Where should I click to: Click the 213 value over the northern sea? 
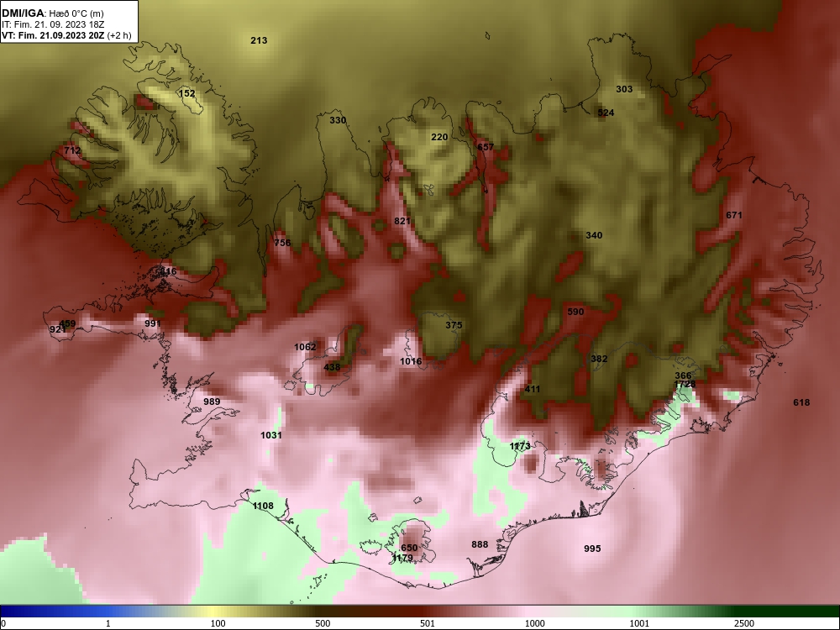point(259,40)
